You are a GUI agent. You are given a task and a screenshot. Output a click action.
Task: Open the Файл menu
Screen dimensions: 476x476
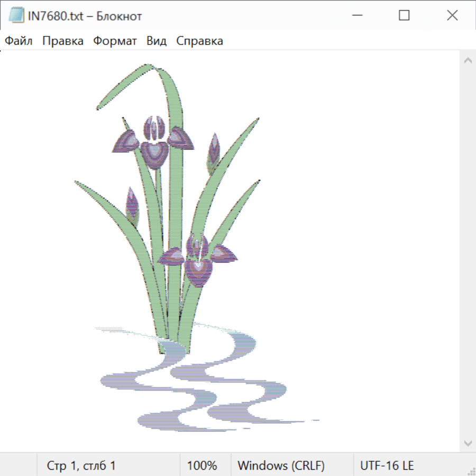click(x=19, y=41)
